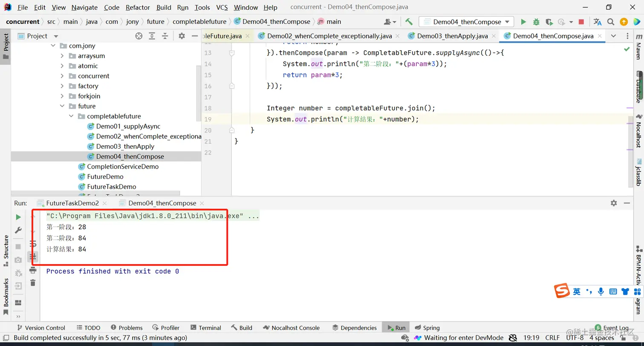Print the Run console output

tap(33, 270)
